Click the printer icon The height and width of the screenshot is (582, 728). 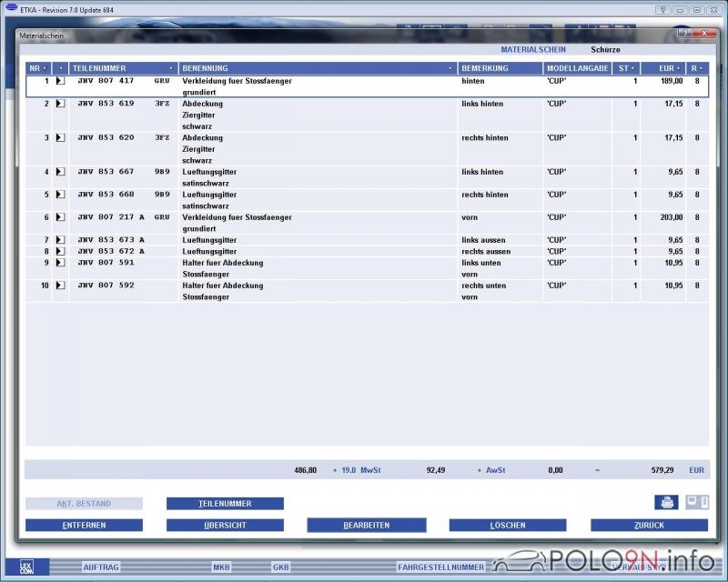666,502
